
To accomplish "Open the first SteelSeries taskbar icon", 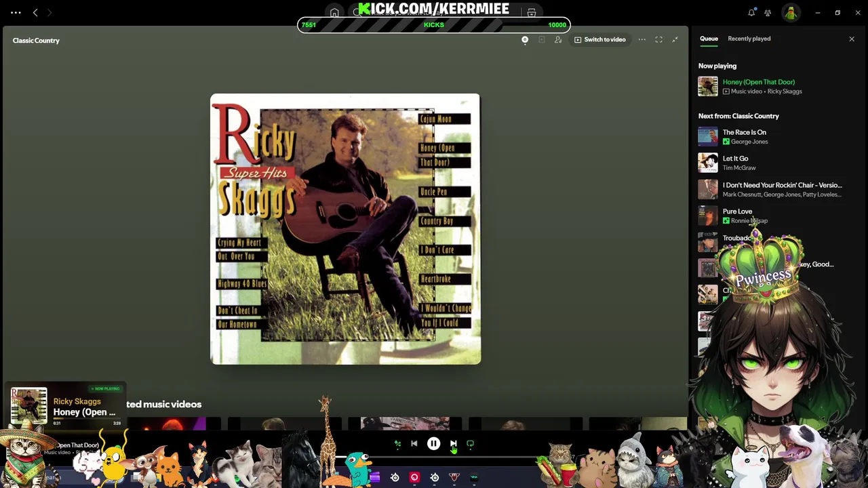I will [x=395, y=478].
